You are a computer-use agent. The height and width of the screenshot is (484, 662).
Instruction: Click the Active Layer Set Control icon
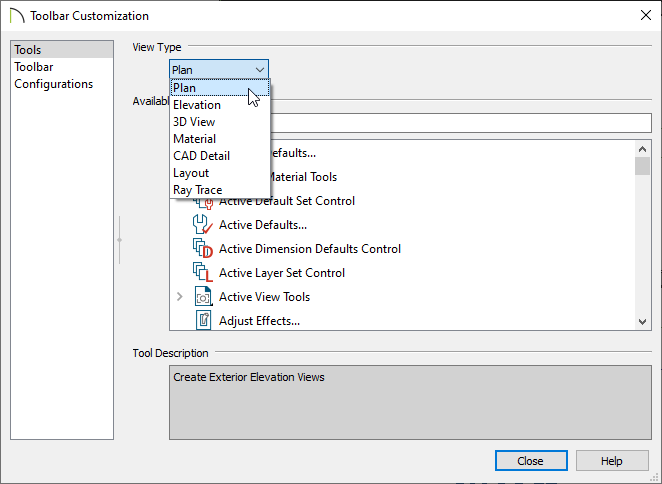[x=203, y=273]
